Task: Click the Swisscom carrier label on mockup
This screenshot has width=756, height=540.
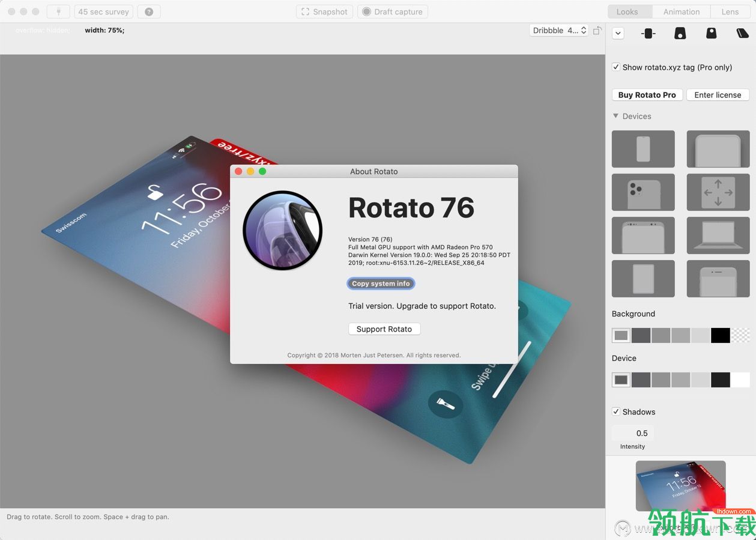Action: (x=71, y=222)
